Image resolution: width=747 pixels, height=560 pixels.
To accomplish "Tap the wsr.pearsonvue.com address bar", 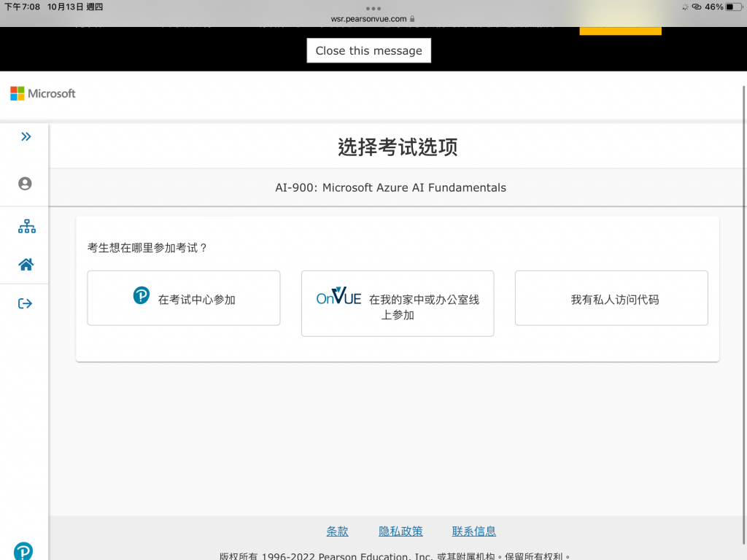I will point(373,19).
